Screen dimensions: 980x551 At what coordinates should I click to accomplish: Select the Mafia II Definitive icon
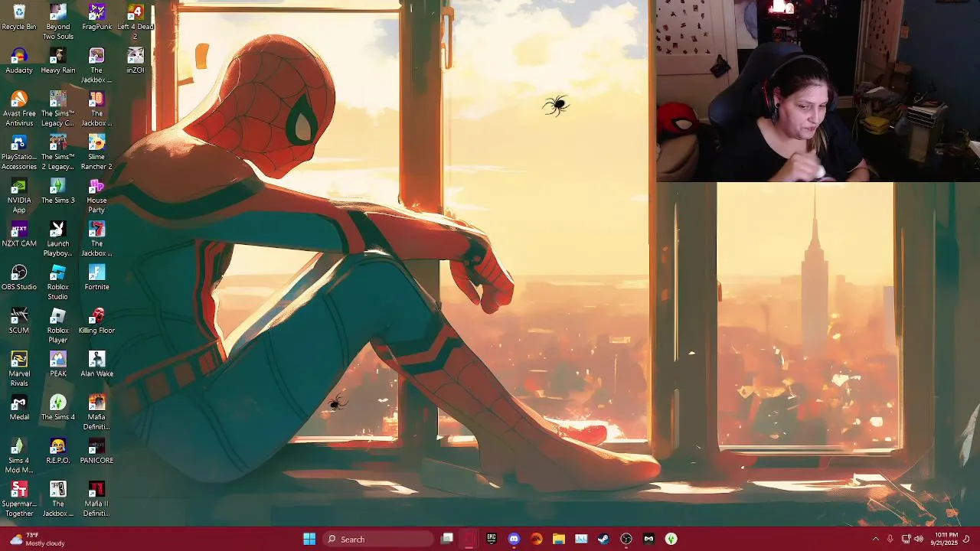(96, 499)
